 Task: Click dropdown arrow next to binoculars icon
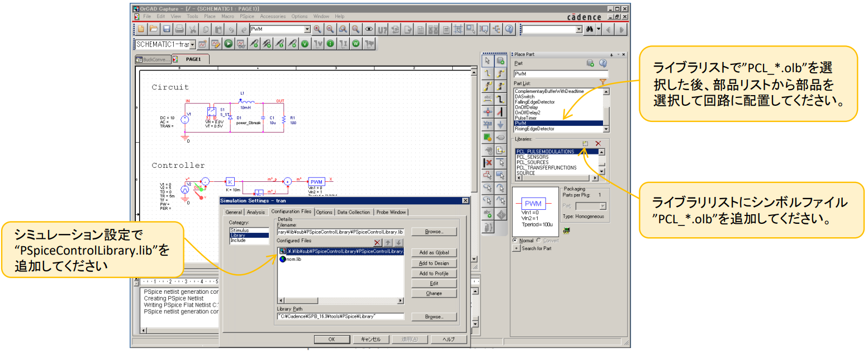[599, 29]
